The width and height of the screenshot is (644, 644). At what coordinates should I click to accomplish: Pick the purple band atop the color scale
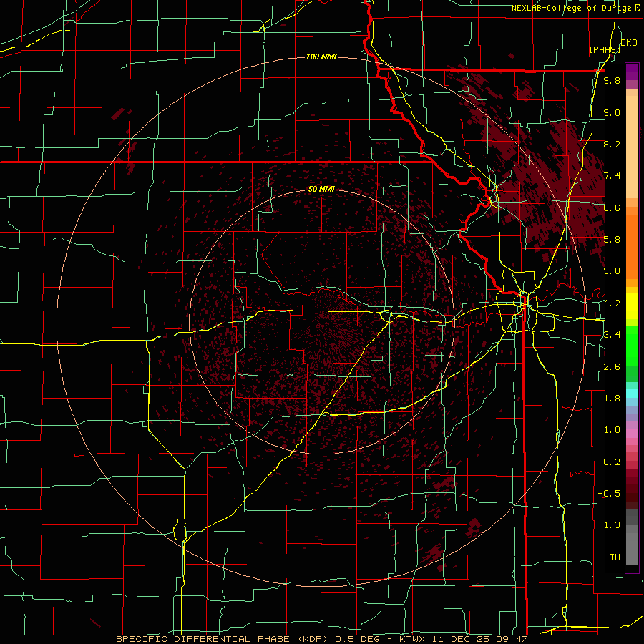click(632, 72)
